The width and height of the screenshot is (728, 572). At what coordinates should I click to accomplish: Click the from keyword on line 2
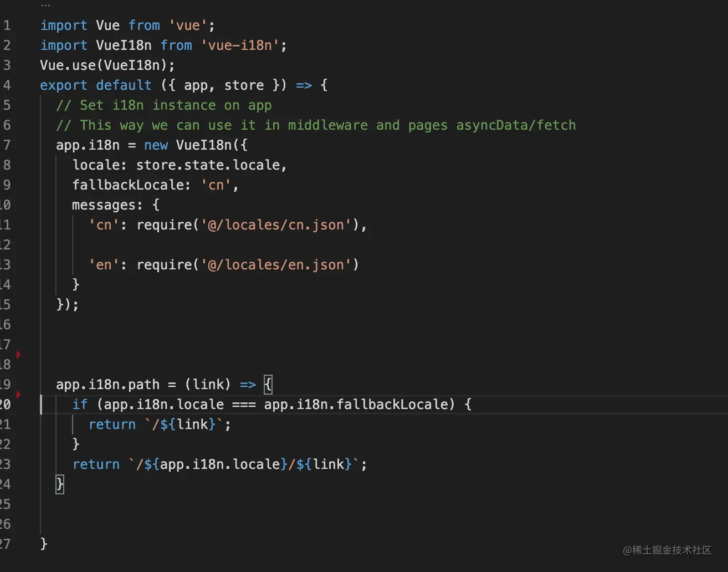pyautogui.click(x=176, y=45)
